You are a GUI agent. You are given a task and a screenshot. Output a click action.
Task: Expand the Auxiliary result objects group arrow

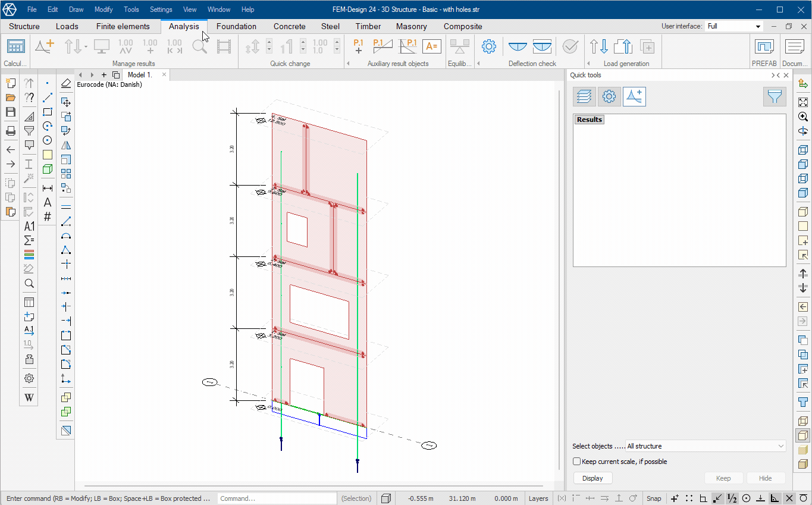(x=347, y=64)
